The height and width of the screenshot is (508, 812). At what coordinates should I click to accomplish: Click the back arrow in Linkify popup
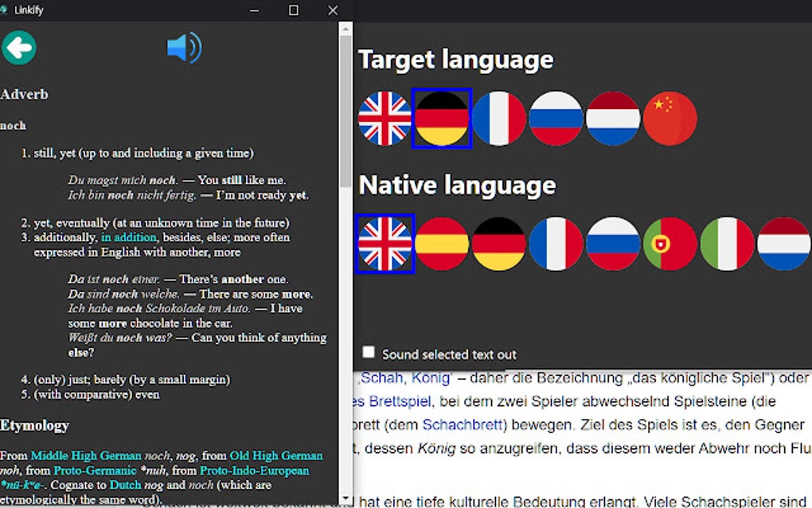pyautogui.click(x=18, y=48)
